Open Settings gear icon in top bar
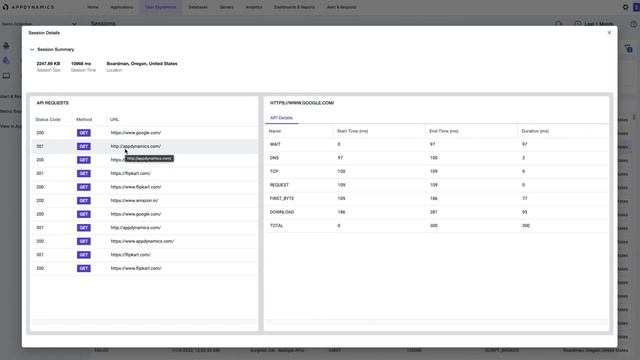This screenshot has width=640, height=360. click(x=625, y=7)
